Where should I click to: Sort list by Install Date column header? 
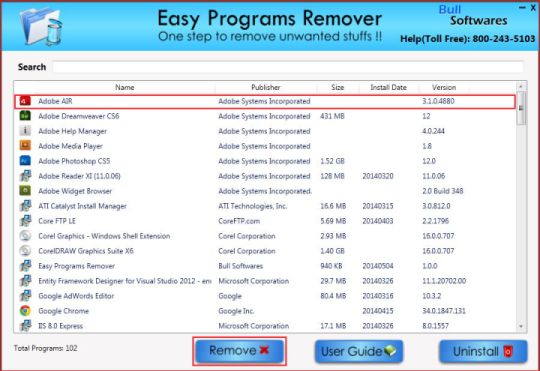pyautogui.click(x=388, y=87)
